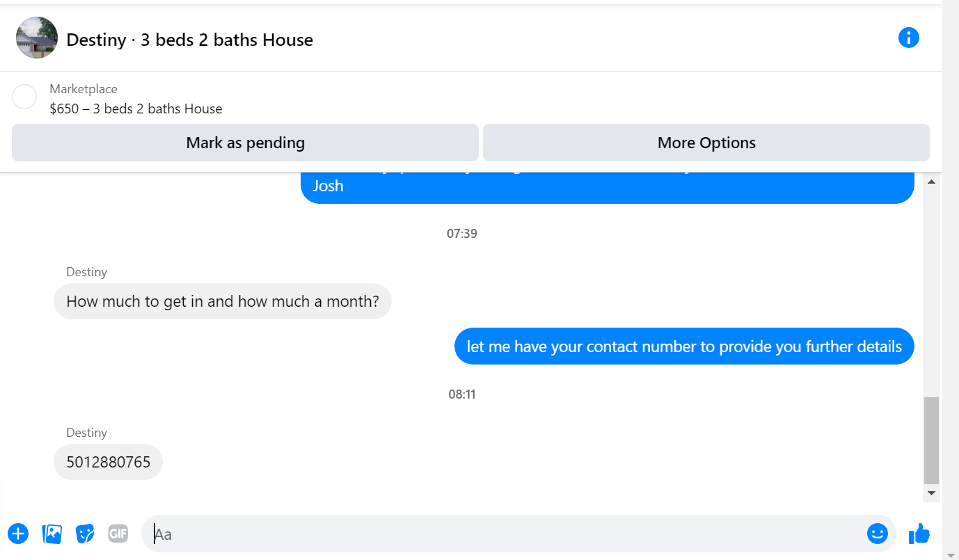Screen dimensions: 959x560
Task: Select the circle next to Marketplace listing
Action: point(24,97)
